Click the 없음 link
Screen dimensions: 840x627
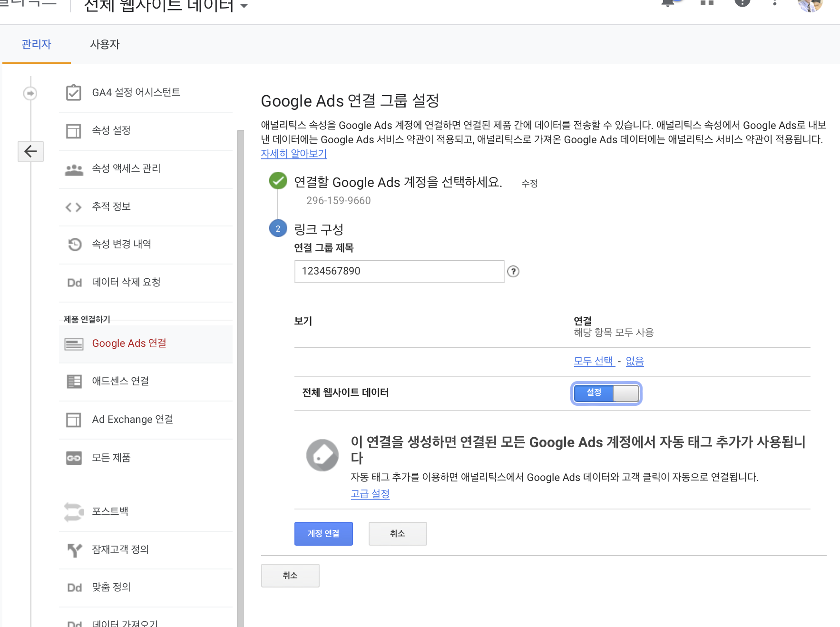pos(635,361)
